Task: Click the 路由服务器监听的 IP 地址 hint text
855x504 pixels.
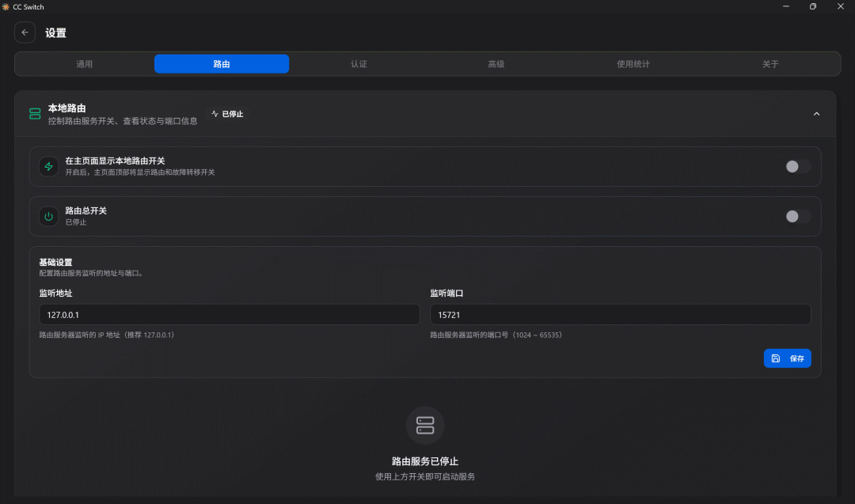Action: click(x=107, y=335)
